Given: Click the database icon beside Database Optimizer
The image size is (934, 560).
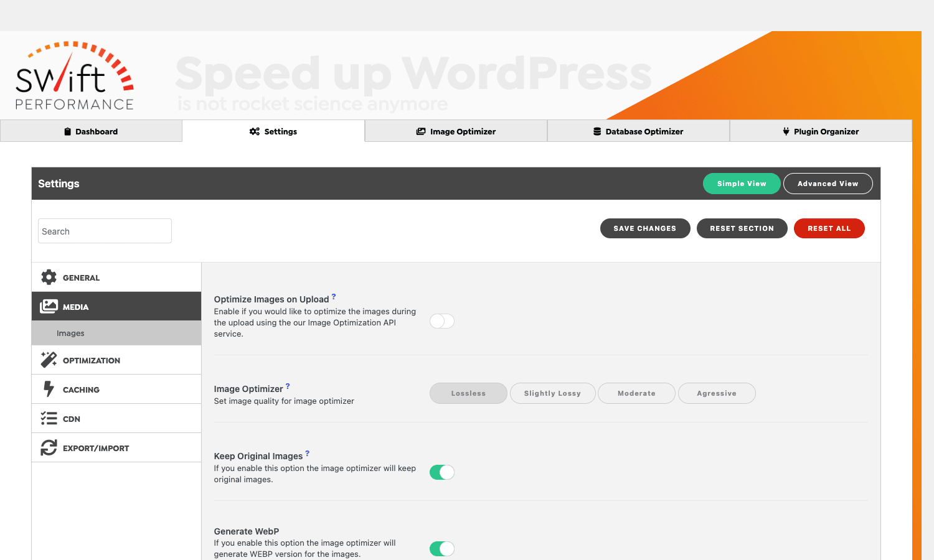Looking at the screenshot, I should [597, 131].
